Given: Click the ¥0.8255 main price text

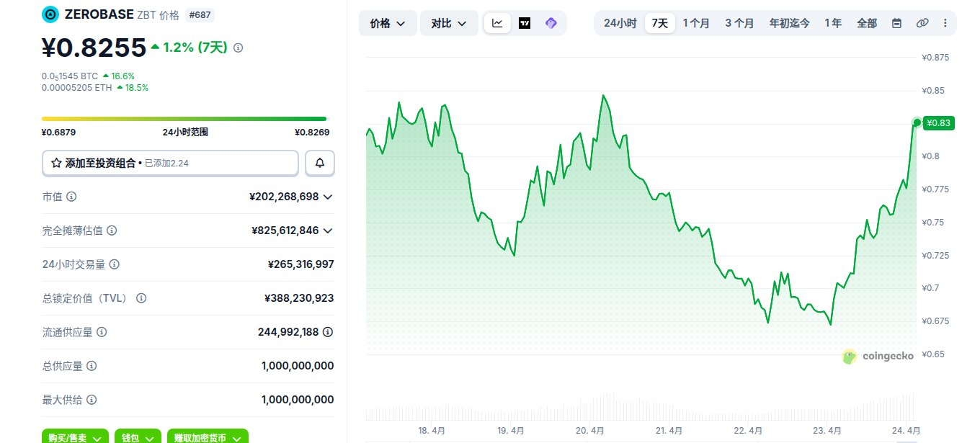Looking at the screenshot, I should point(94,48).
